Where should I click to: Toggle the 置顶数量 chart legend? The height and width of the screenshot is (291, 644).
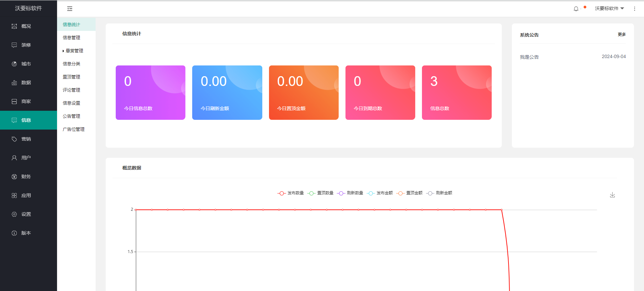[x=321, y=193]
